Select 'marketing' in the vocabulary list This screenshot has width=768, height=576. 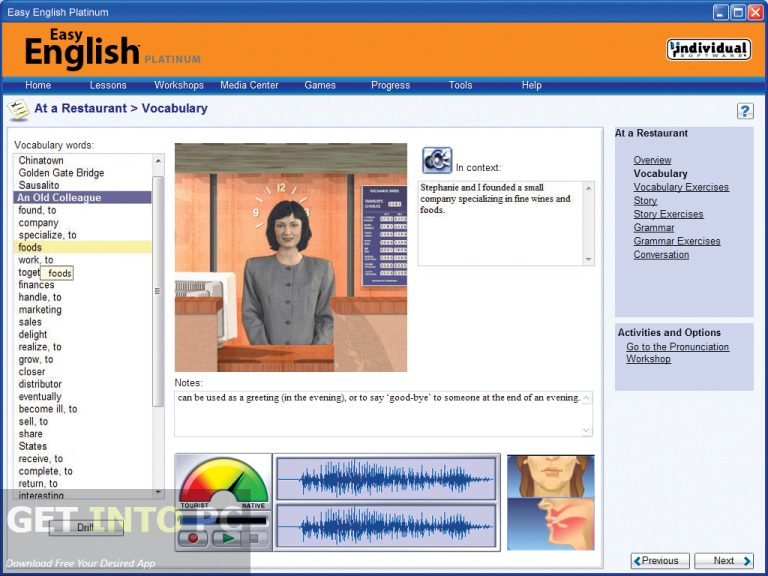(40, 310)
